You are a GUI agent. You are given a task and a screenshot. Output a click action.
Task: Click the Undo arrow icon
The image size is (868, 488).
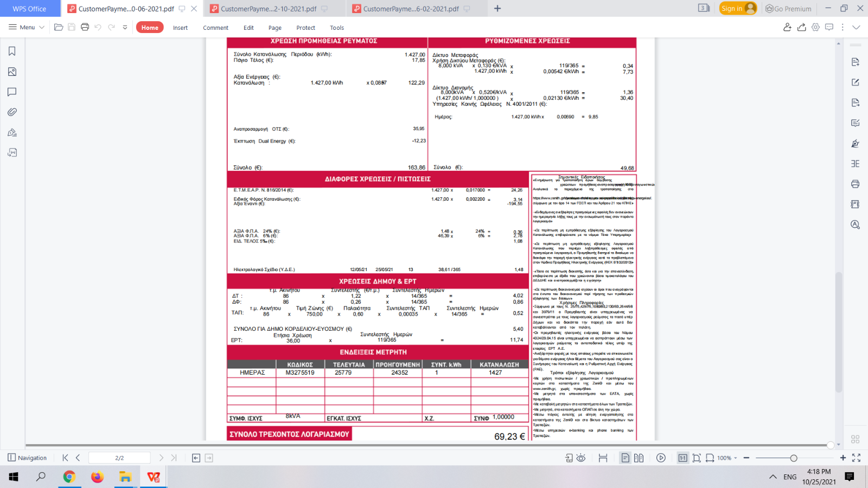[98, 27]
